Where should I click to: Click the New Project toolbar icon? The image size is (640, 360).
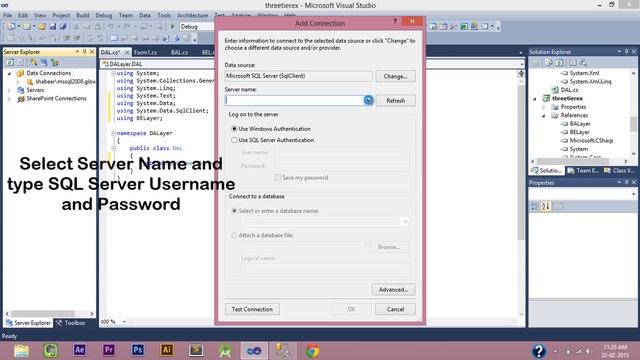(x=11, y=27)
